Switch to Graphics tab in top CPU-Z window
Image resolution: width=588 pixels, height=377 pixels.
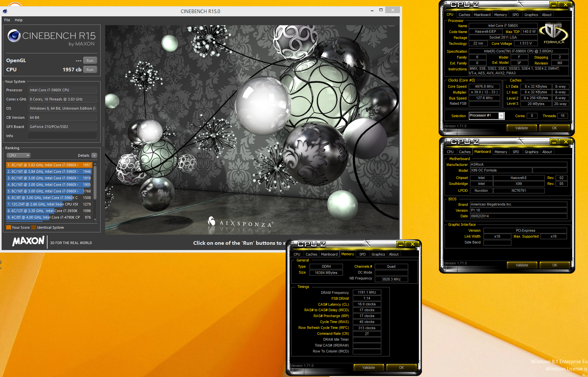(x=531, y=15)
